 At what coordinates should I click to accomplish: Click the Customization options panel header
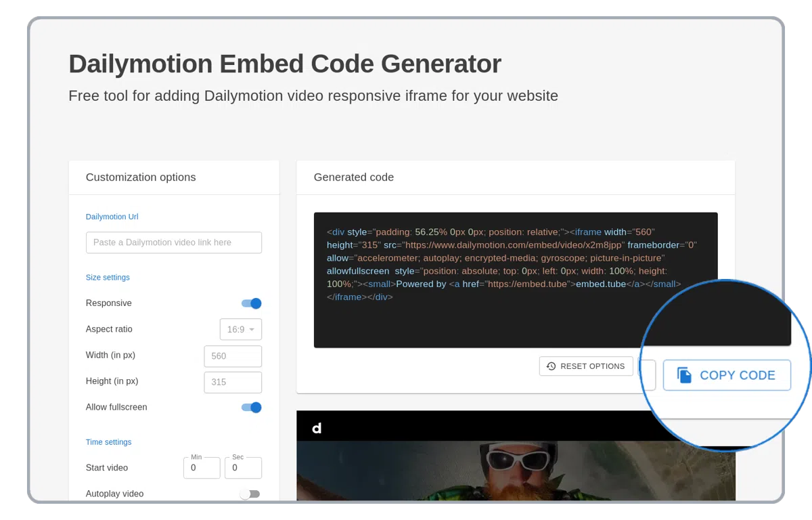tap(141, 177)
